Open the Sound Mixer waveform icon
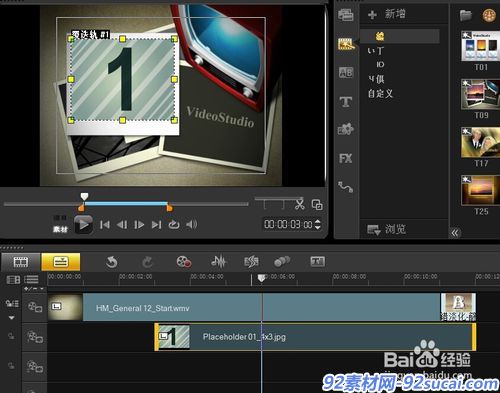 218,262
